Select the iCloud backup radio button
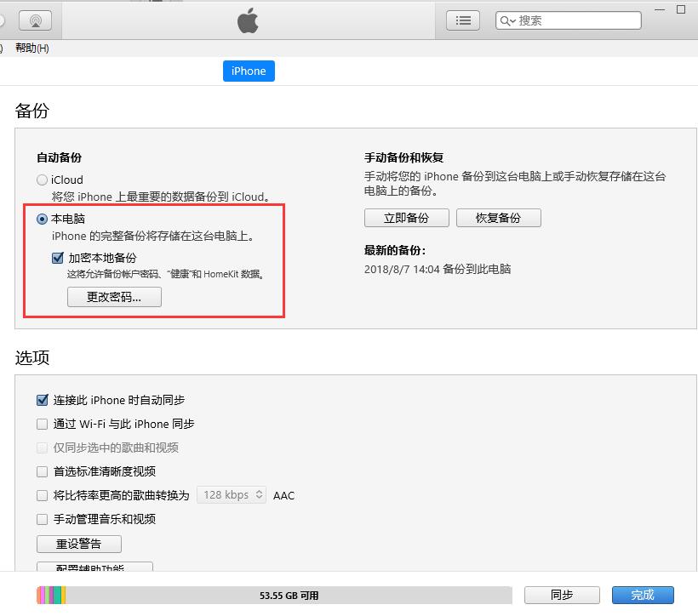698x616 pixels. (42, 180)
